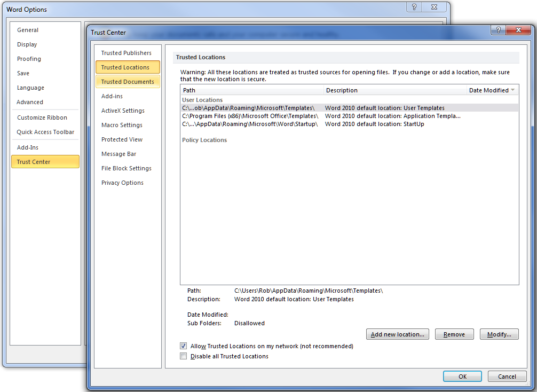Click the Trust Center help question mark icon
Viewport: 537px width, 392px height.
pyautogui.click(x=498, y=30)
